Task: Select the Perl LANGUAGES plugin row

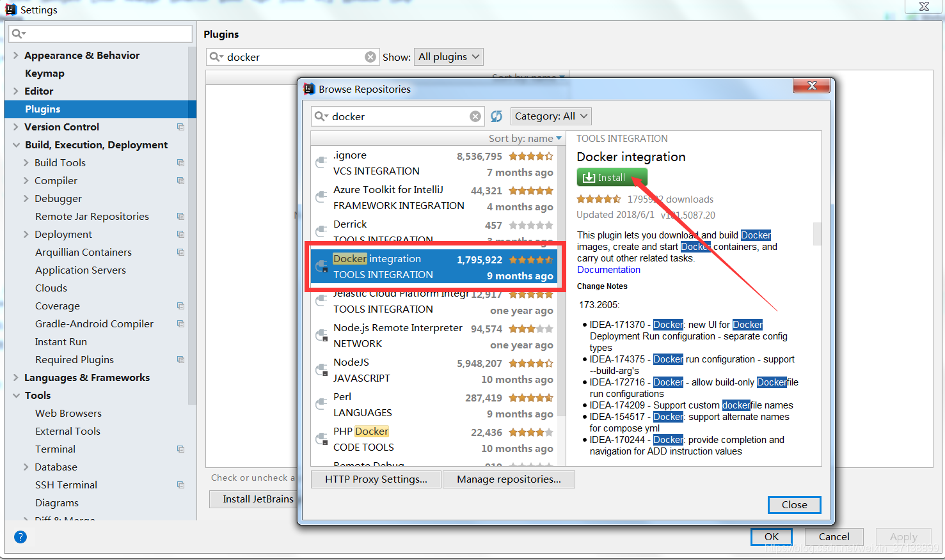Action: point(434,405)
